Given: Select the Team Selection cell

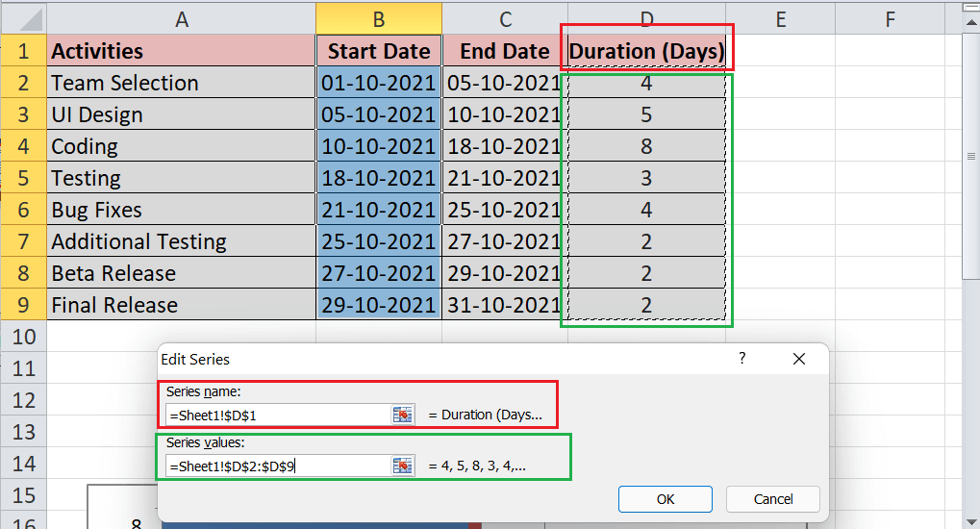Looking at the screenshot, I should (x=181, y=83).
